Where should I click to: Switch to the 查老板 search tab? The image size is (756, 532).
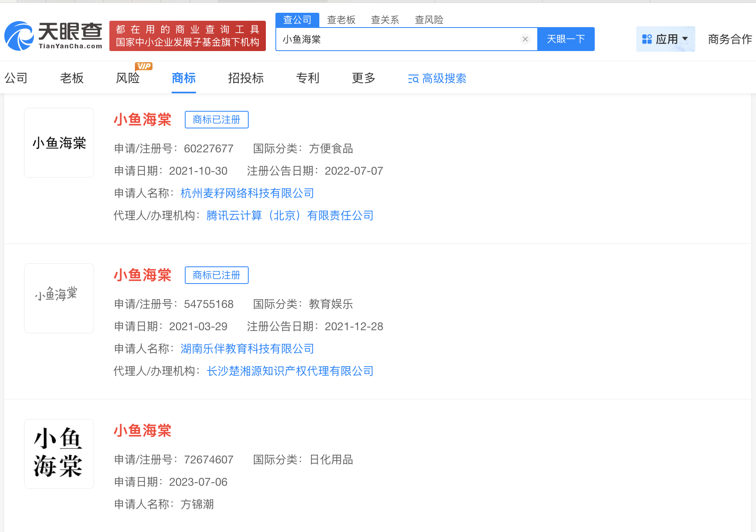pos(341,20)
